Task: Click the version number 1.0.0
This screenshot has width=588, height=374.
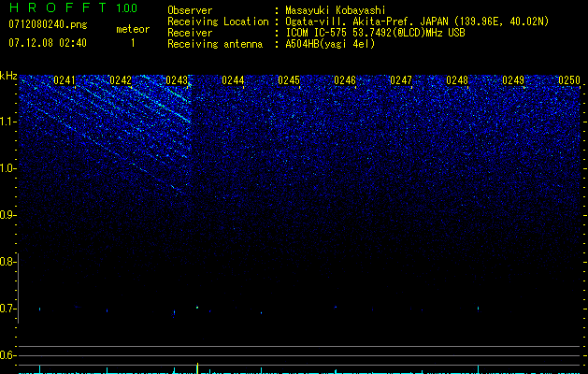Action: (x=127, y=8)
